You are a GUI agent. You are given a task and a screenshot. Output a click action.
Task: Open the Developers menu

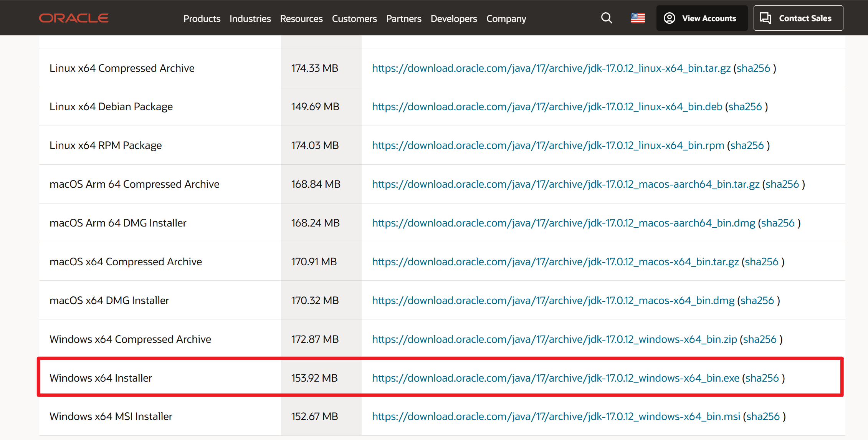tap(454, 18)
